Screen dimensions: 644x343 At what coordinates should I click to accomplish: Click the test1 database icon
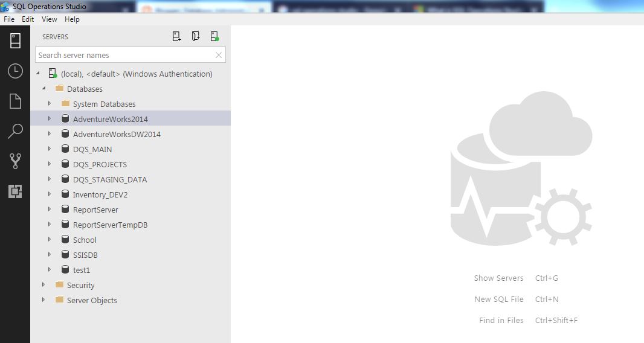[x=65, y=269]
